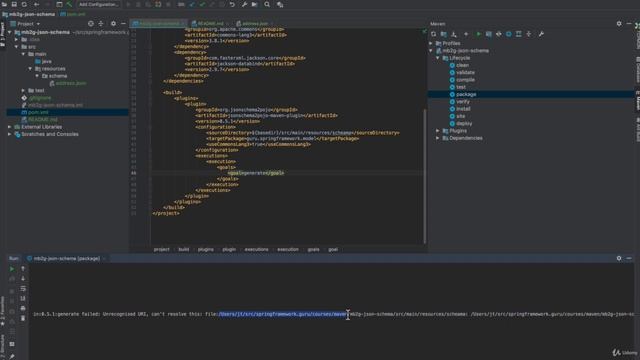Screen dimensions: 640x360
Task: Click the 'executions' breadcrumb item
Action: [256, 249]
